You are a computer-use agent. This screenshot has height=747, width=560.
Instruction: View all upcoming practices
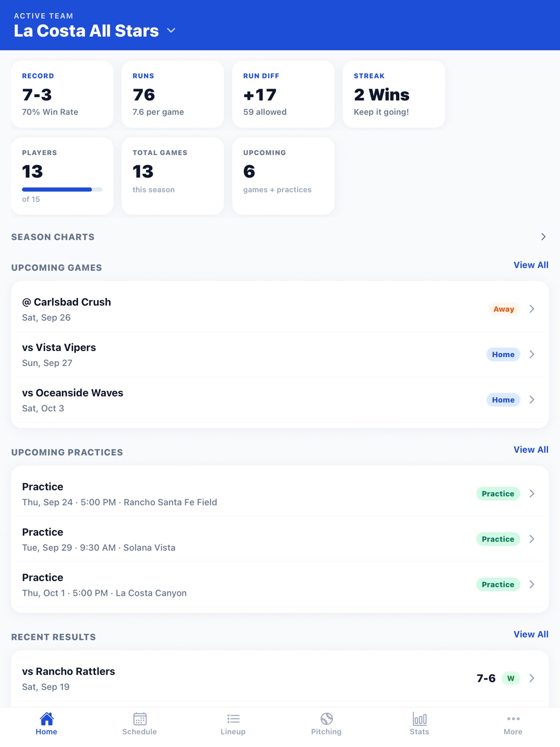pos(531,450)
